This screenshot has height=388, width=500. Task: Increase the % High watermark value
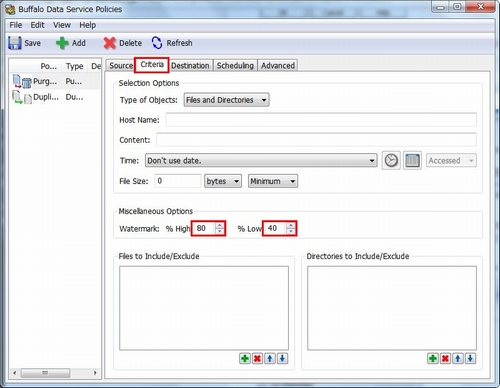[219, 225]
